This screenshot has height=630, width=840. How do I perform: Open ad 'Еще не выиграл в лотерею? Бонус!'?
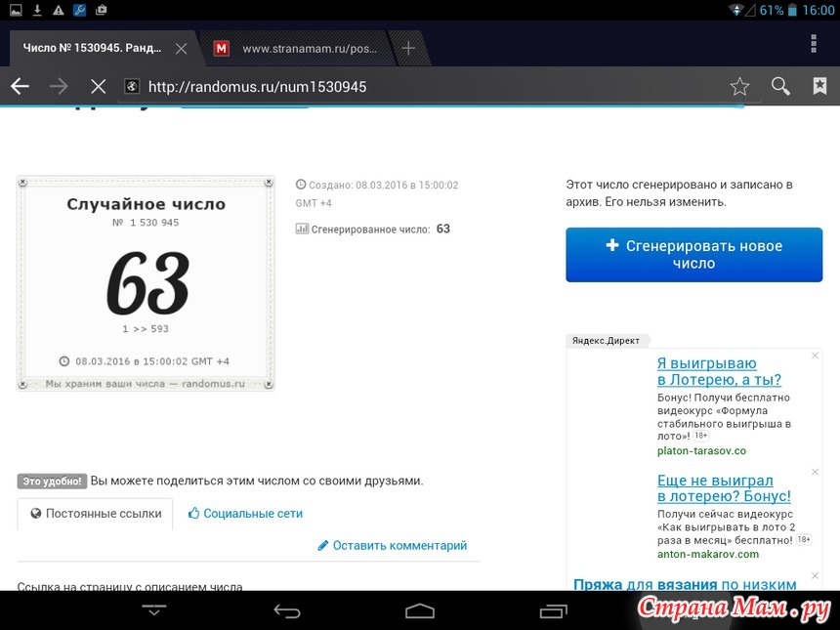(724, 488)
